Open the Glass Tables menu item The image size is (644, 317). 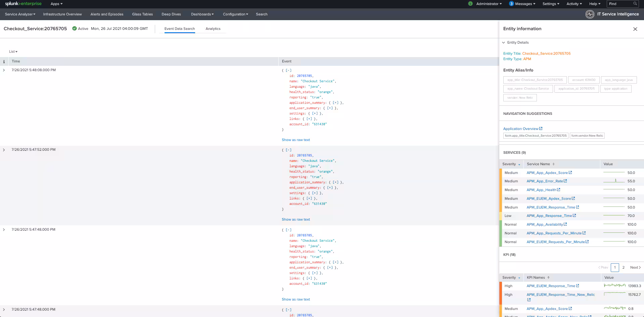tap(142, 14)
